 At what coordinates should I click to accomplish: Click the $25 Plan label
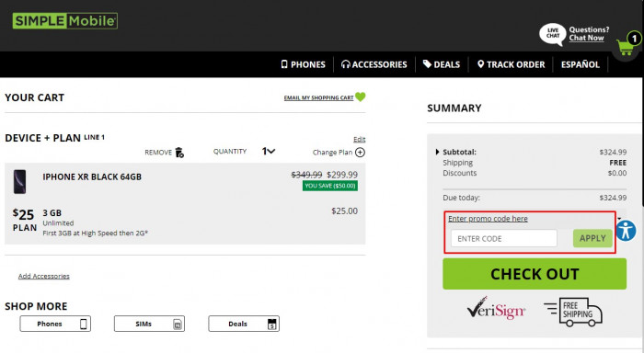click(24, 220)
